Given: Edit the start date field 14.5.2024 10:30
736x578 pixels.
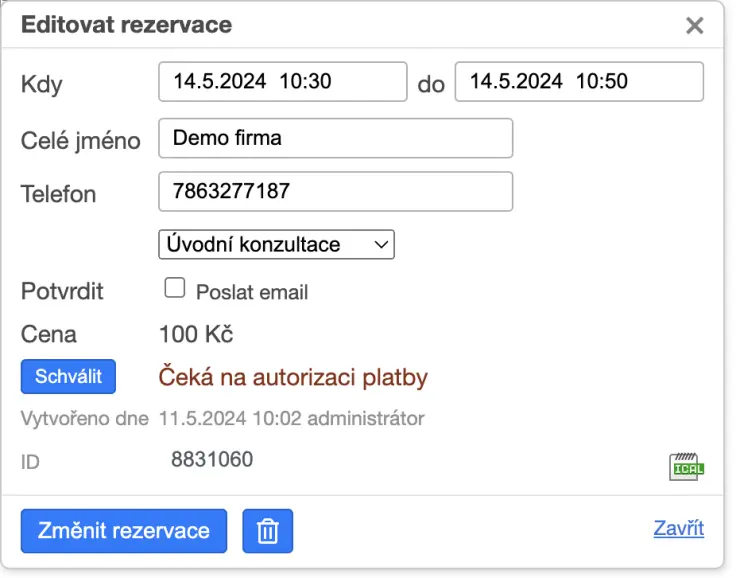Looking at the screenshot, I should tap(283, 82).
